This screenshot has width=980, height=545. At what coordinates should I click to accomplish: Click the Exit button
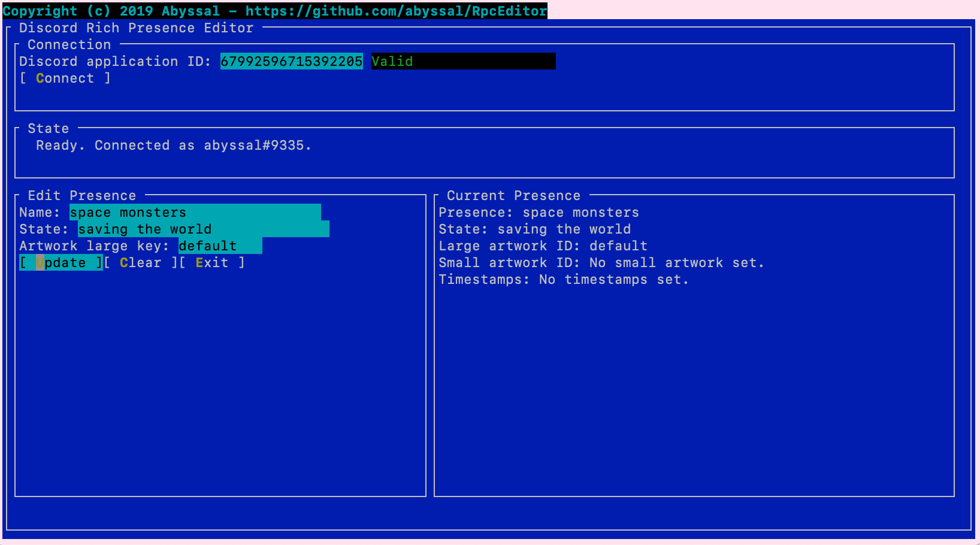[x=212, y=263]
